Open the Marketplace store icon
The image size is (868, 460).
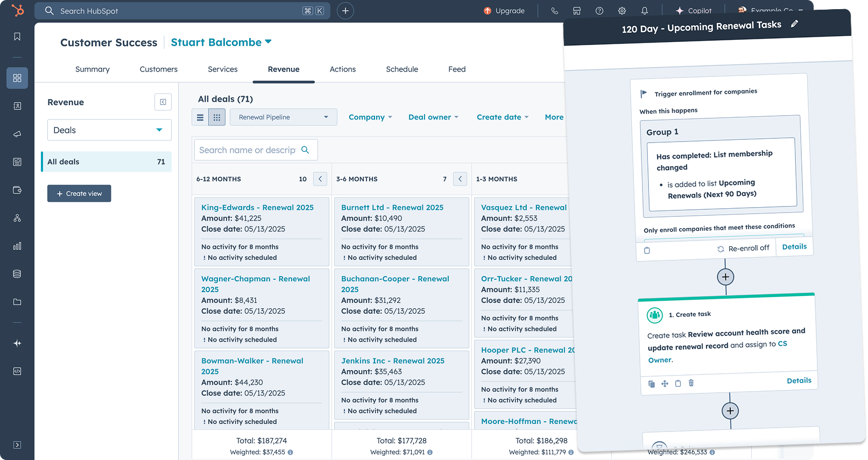[x=577, y=11]
